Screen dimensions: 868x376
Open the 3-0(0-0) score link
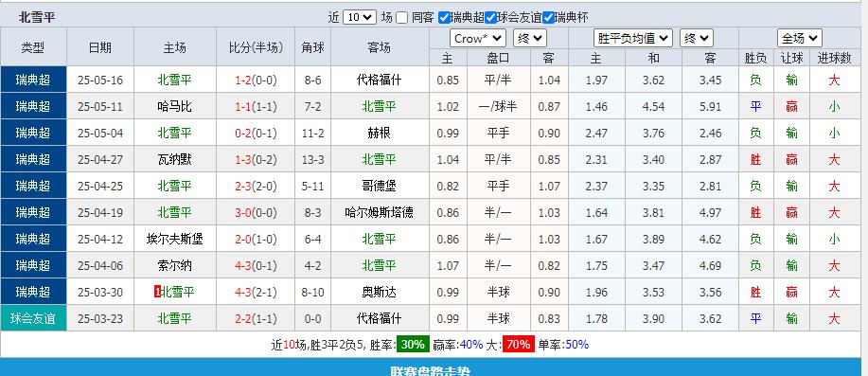coord(256,213)
